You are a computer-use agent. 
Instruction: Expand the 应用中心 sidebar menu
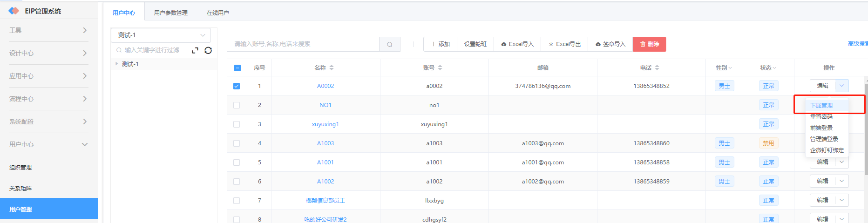pyautogui.click(x=49, y=76)
